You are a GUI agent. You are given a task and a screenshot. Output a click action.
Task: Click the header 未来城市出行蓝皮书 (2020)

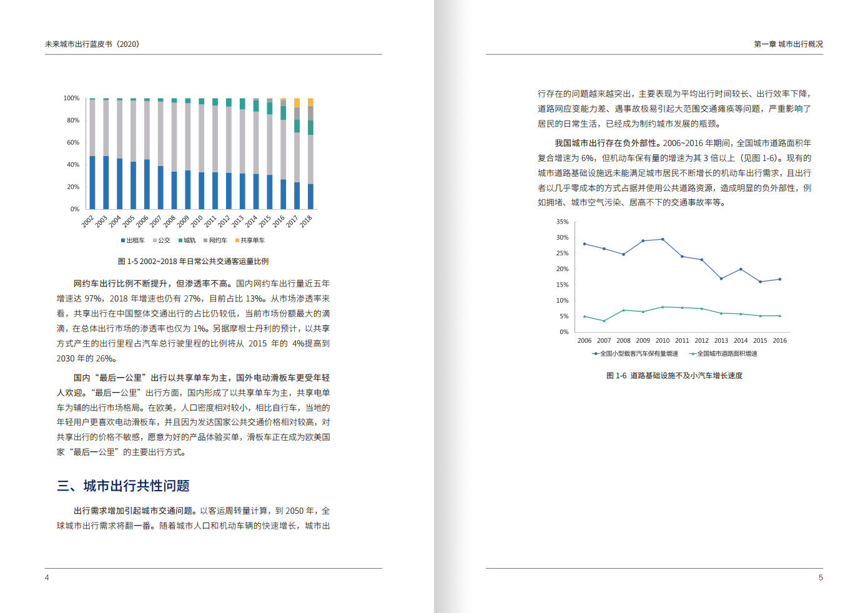[x=92, y=44]
